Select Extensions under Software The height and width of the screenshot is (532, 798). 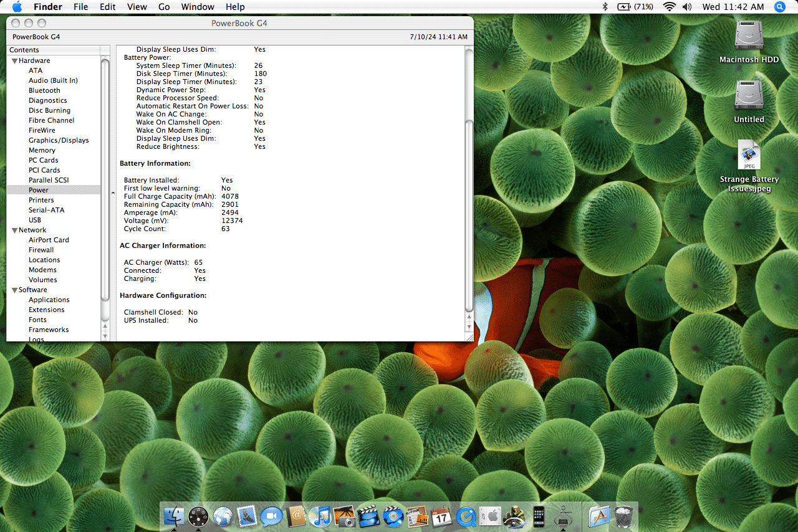pyautogui.click(x=46, y=310)
